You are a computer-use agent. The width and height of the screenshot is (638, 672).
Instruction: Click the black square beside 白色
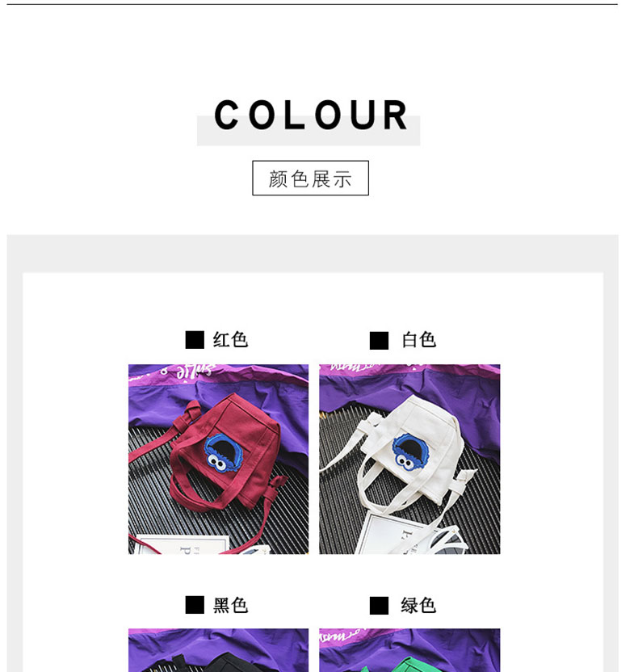pos(379,341)
